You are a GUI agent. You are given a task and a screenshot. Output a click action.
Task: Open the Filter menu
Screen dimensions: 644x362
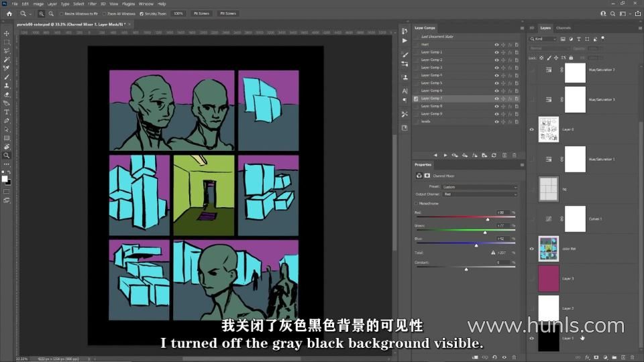click(x=92, y=4)
